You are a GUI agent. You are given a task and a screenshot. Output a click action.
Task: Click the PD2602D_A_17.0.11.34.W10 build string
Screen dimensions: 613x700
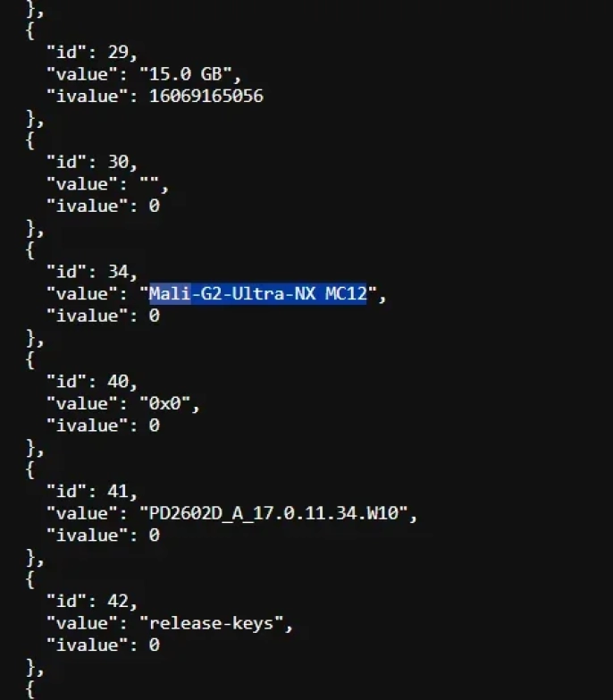coord(273,513)
